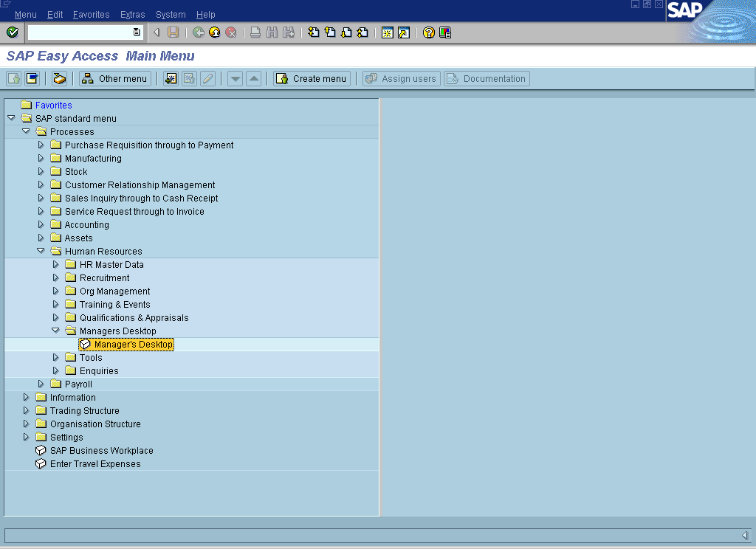The width and height of the screenshot is (756, 549).
Task: Select the Enquiries folder
Action: tap(99, 370)
